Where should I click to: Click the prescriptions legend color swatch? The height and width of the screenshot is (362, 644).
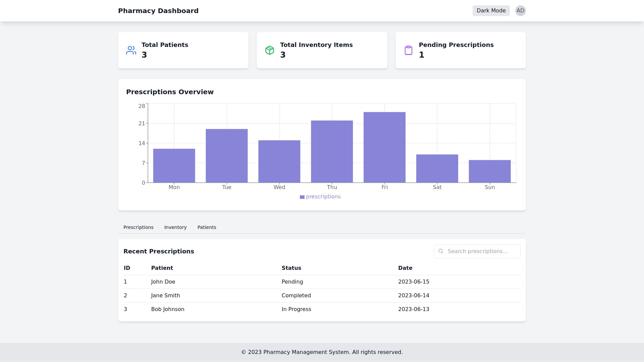[302, 197]
